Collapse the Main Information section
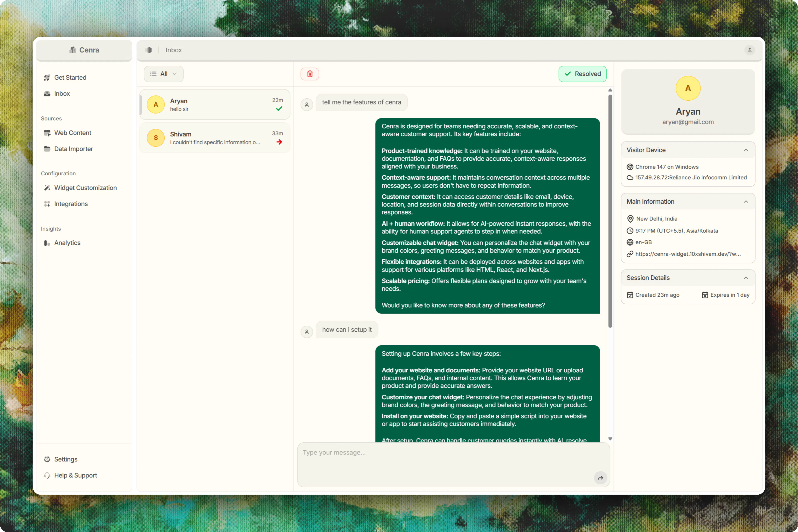798x532 pixels. click(746, 202)
